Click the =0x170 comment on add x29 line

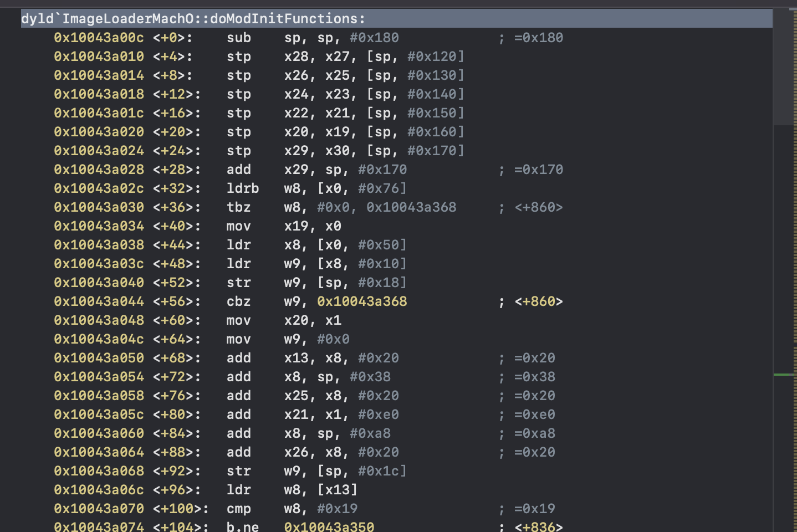(x=539, y=170)
